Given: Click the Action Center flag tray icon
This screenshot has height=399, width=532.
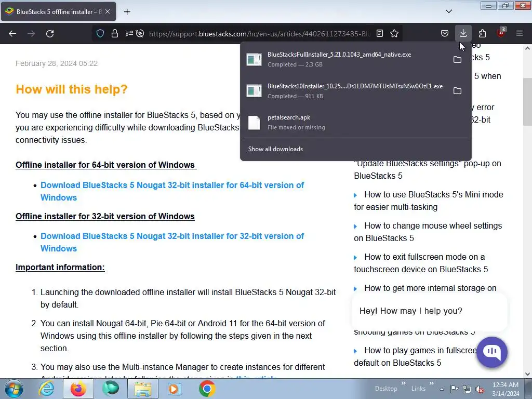Looking at the screenshot, I should point(454,389).
